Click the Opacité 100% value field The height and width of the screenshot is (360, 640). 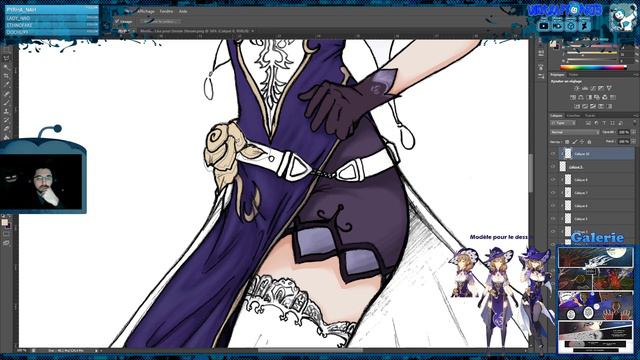point(623,132)
